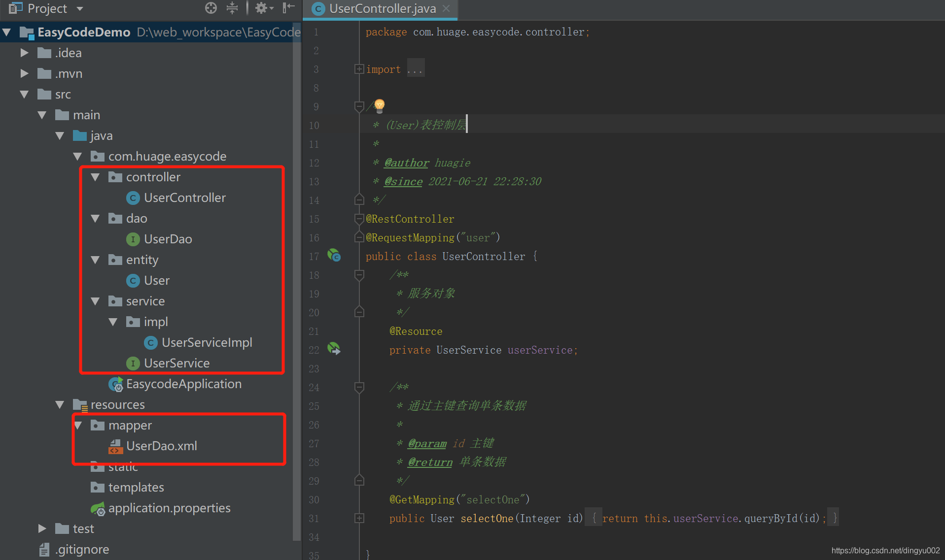Collapse the dao package
Screen dimensions: 945x560
[x=96, y=218]
